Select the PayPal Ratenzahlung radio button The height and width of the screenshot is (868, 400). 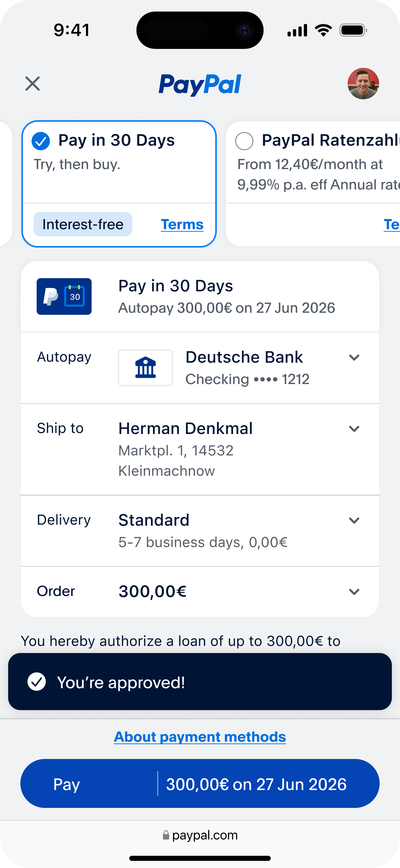pyautogui.click(x=244, y=141)
